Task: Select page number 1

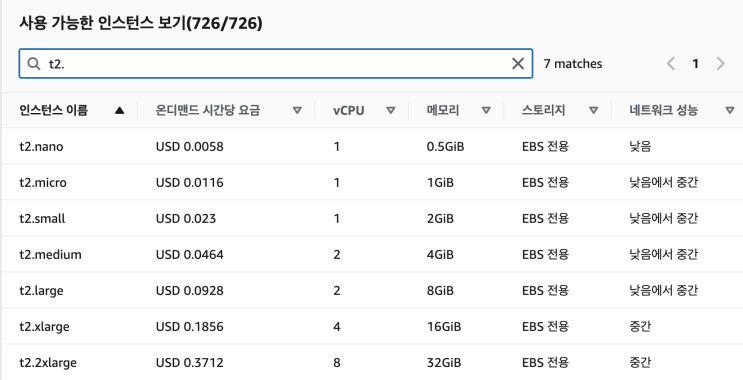Action: [695, 63]
